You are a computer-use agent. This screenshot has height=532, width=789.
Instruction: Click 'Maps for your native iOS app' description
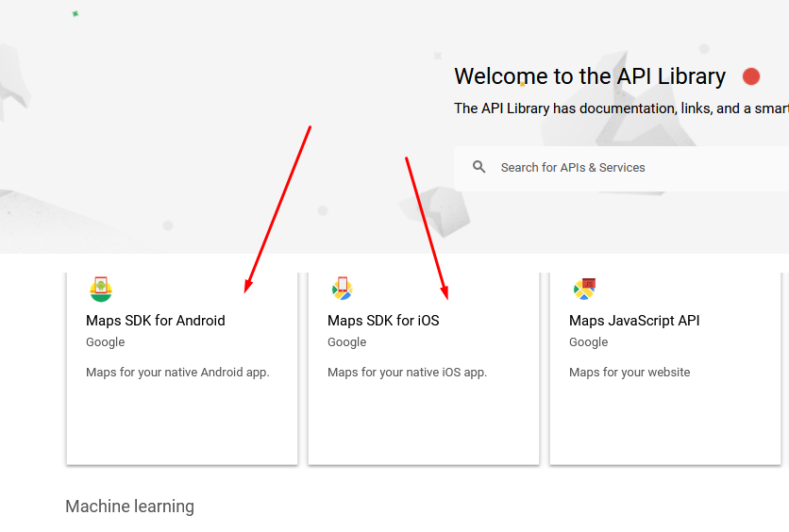407,372
